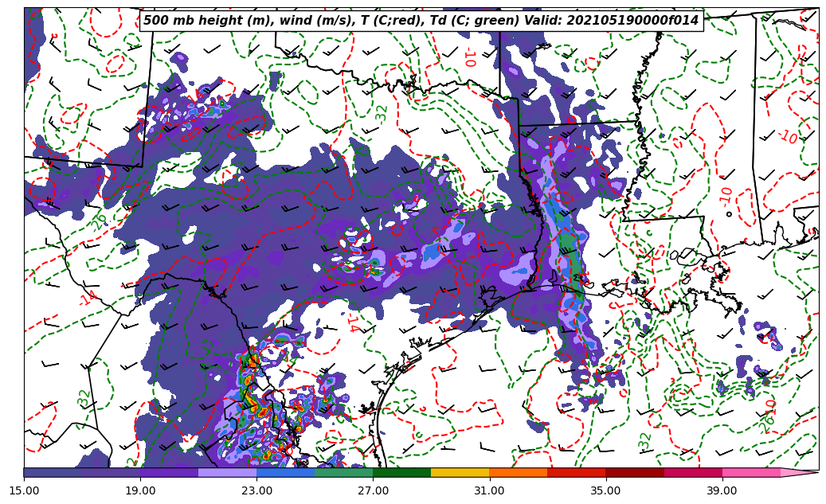
Task: Click the dark green colorbar segment
Action: point(401,472)
